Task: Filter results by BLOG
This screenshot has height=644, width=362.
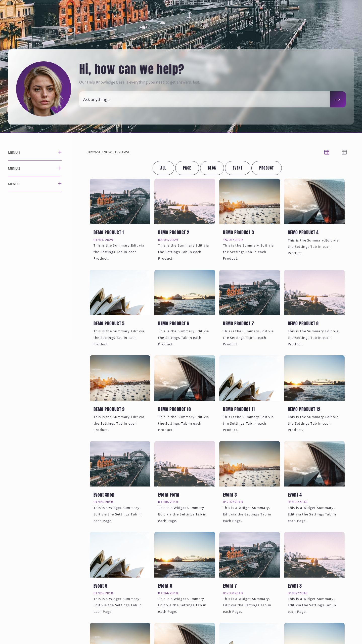Action: pyautogui.click(x=212, y=168)
